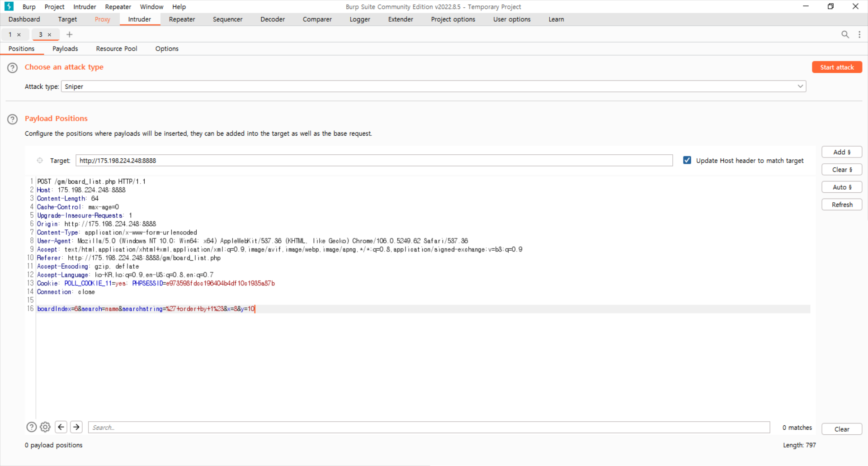Switch to the Proxy tab
Screen dimensions: 868x466
coord(103,19)
